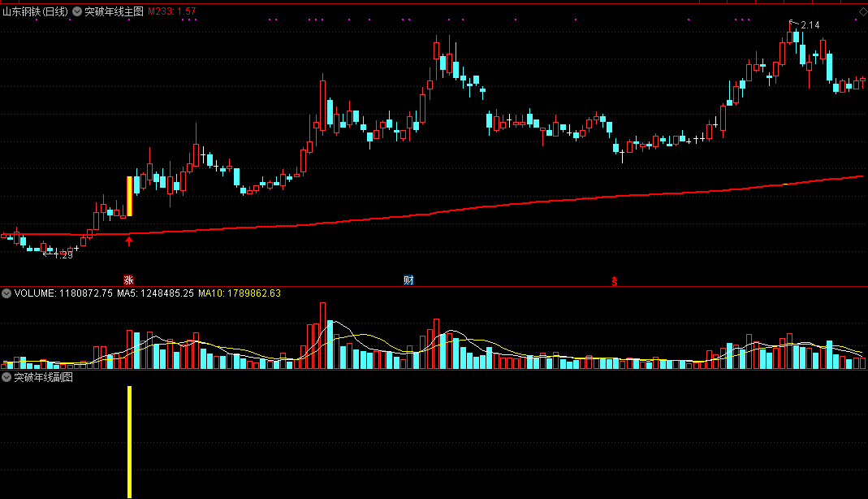Screen dimensions: 868x499
Task: Expand the VOLUME panel indicator menu icon
Action: [6, 293]
